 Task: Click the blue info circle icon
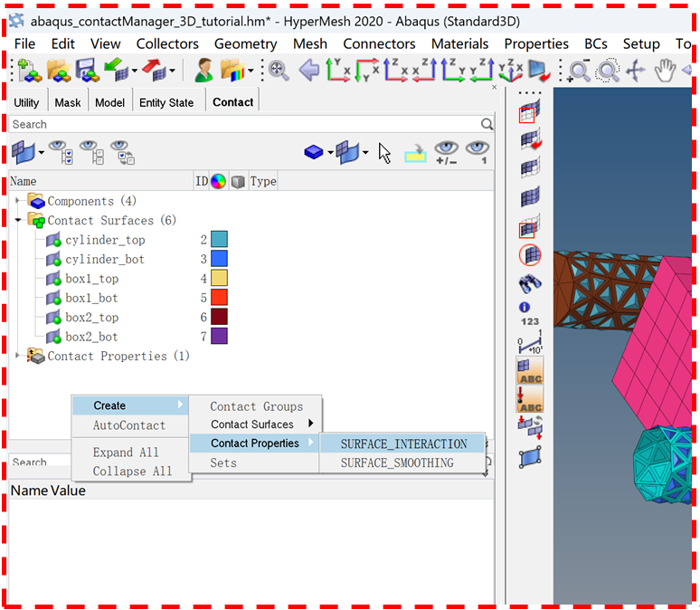coord(525,307)
